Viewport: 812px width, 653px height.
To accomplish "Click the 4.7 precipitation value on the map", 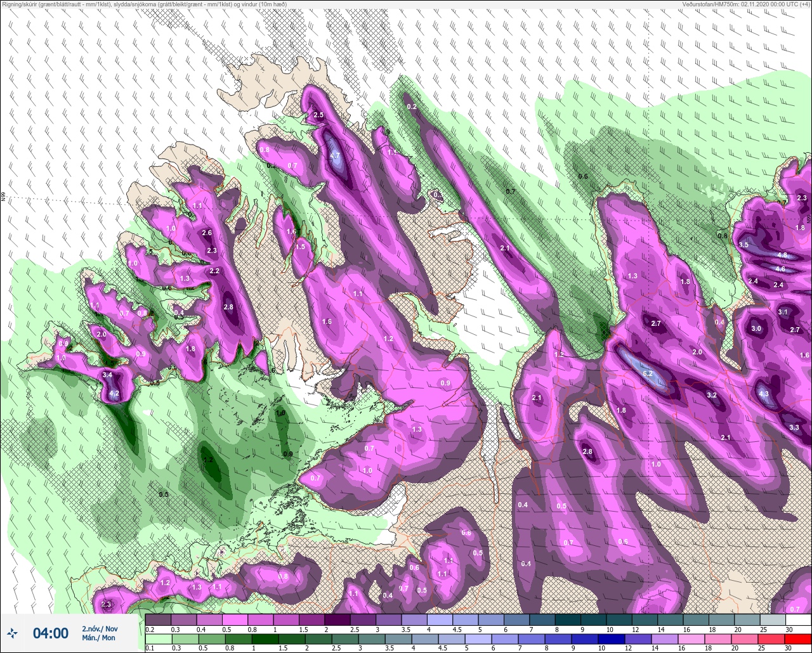I will tap(335, 156).
